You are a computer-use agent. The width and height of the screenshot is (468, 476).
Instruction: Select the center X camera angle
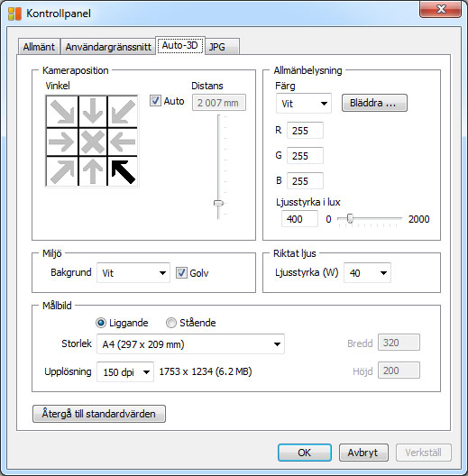click(93, 142)
